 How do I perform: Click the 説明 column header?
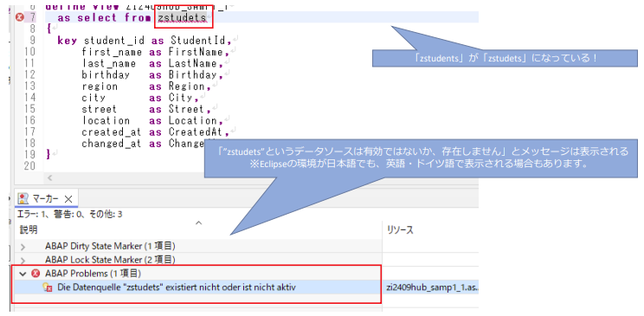[x=29, y=230]
